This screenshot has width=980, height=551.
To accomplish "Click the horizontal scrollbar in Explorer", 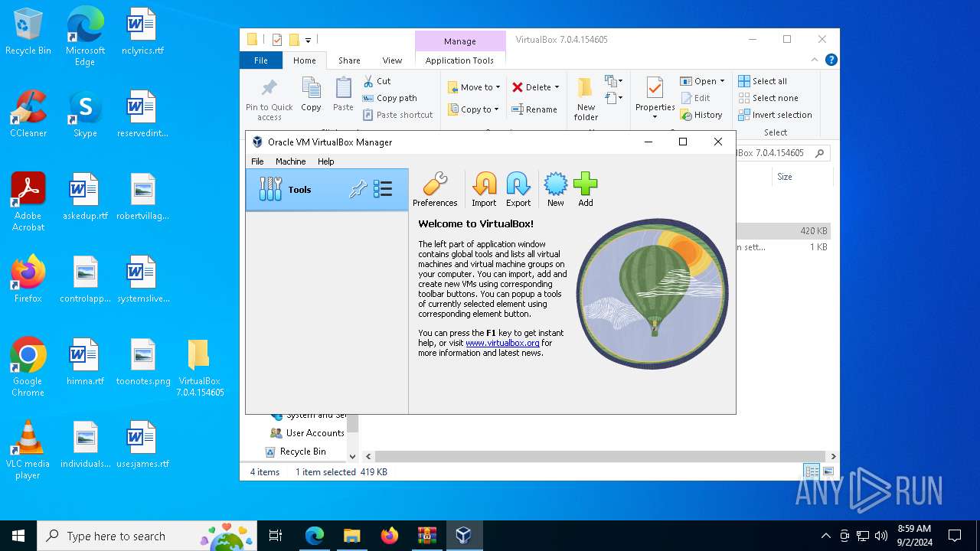I will click(x=599, y=456).
